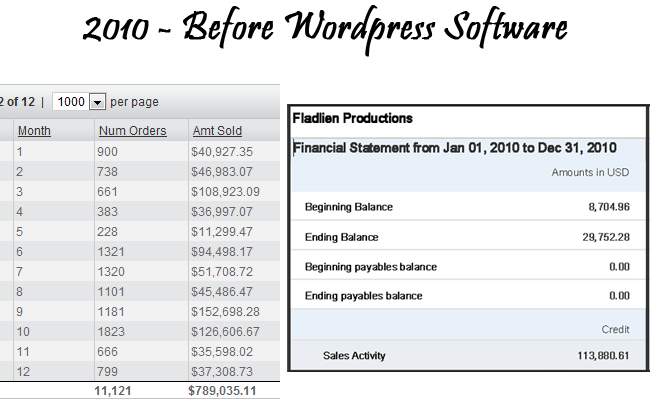Click the Sales Activity row label
650x412 pixels.
[x=354, y=355]
